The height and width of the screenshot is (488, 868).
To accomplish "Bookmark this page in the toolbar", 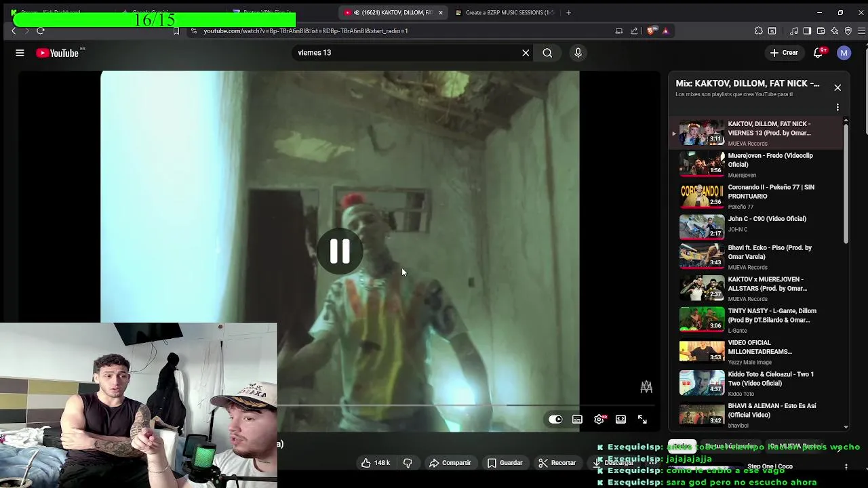I will tap(176, 30).
